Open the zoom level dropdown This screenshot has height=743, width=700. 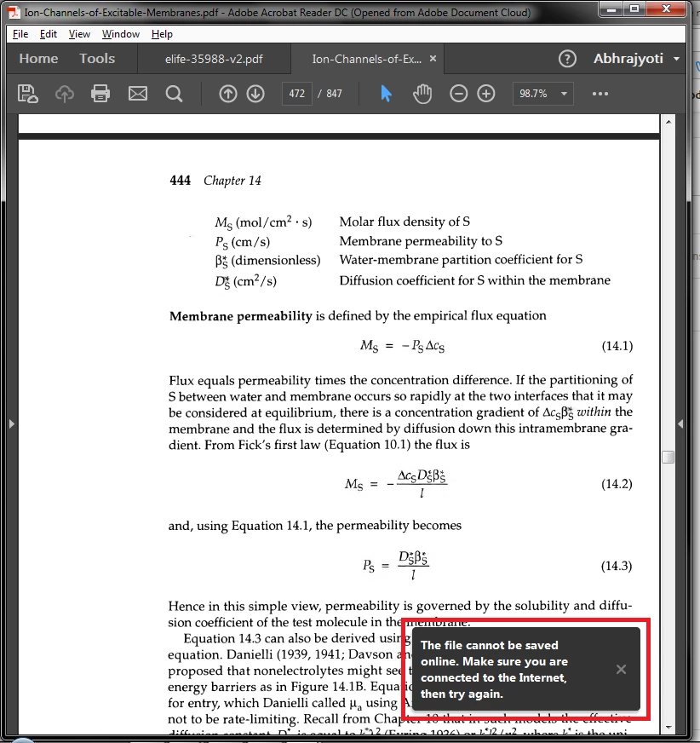[564, 94]
